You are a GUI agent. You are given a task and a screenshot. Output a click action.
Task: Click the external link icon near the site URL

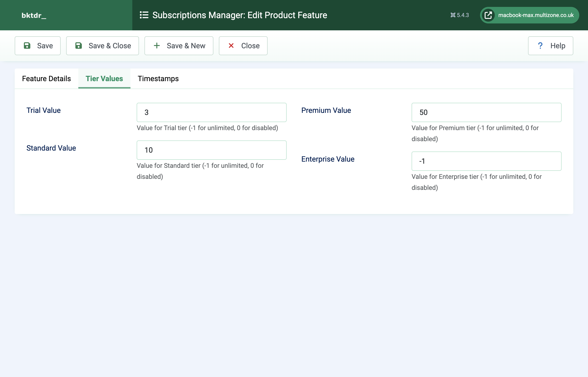pyautogui.click(x=488, y=15)
